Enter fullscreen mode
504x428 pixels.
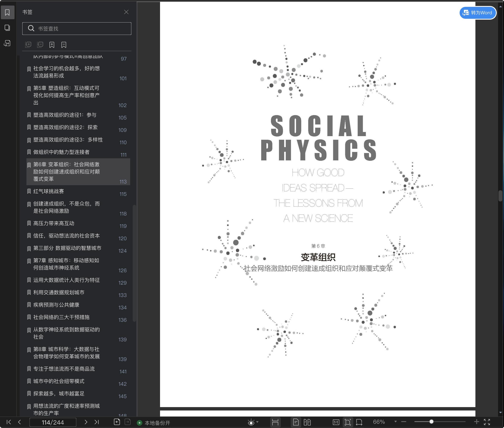coord(487,422)
